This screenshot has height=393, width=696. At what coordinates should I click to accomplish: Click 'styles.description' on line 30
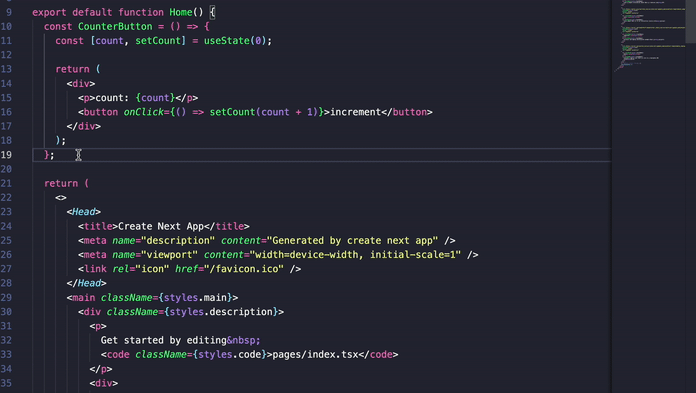click(x=221, y=312)
